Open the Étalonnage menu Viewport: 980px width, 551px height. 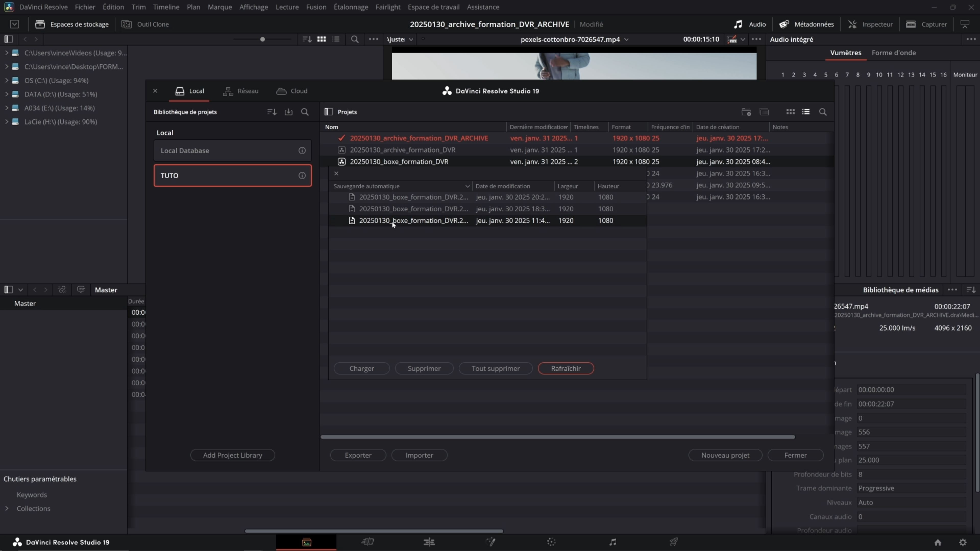click(x=351, y=7)
